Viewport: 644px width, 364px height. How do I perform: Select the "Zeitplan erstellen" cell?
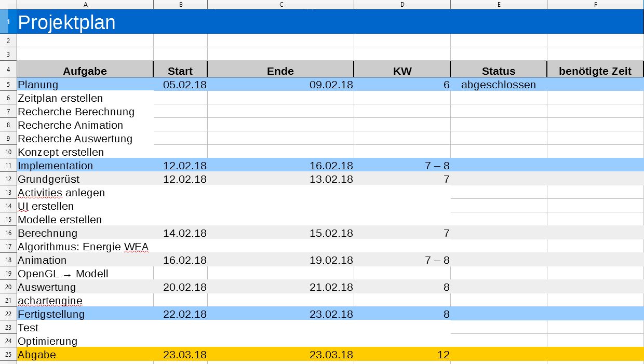point(60,98)
